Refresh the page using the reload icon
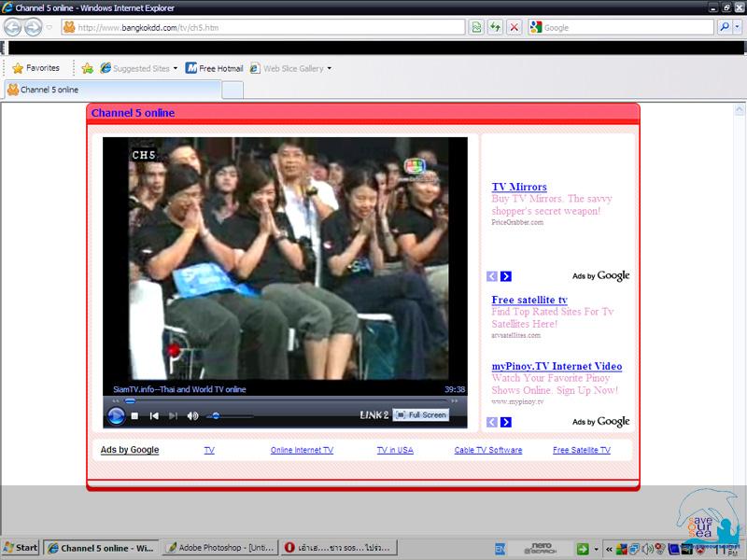 point(495,27)
